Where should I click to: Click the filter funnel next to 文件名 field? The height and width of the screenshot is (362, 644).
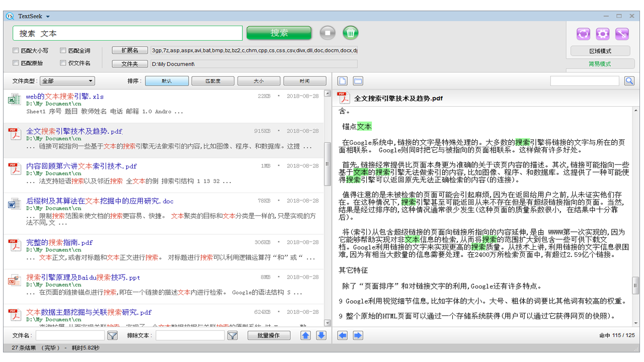[x=112, y=335]
